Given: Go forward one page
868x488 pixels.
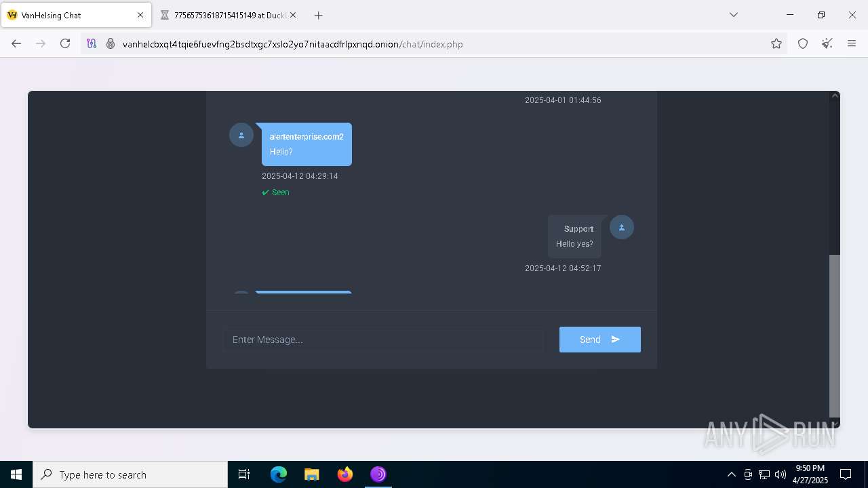Looking at the screenshot, I should point(41,43).
